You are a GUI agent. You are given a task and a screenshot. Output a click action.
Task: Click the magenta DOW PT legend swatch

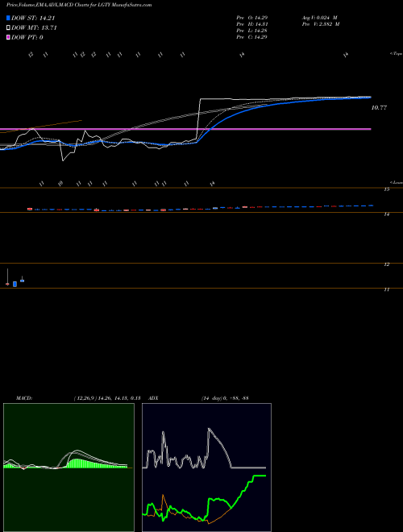(8, 37)
